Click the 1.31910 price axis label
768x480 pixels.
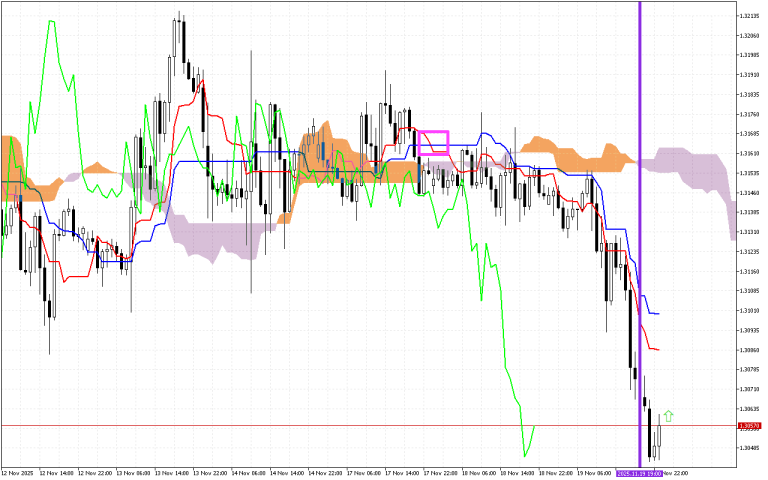pyautogui.click(x=749, y=75)
